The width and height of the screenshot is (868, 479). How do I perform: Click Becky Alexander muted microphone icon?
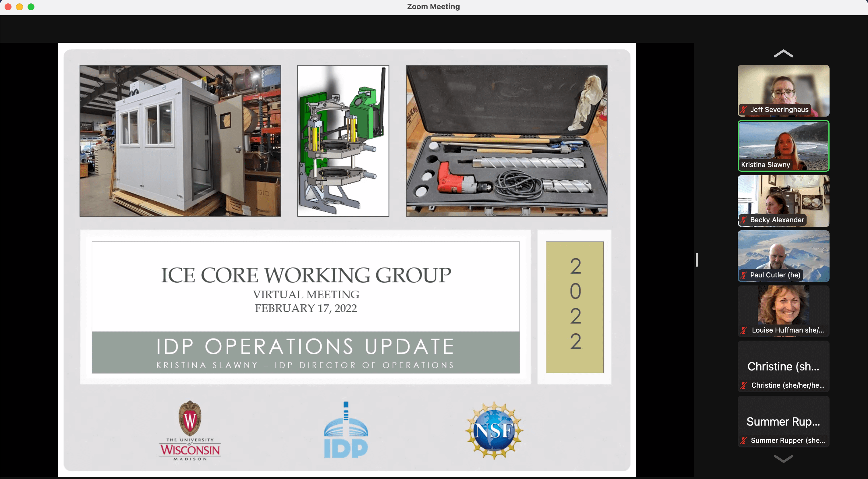click(744, 220)
